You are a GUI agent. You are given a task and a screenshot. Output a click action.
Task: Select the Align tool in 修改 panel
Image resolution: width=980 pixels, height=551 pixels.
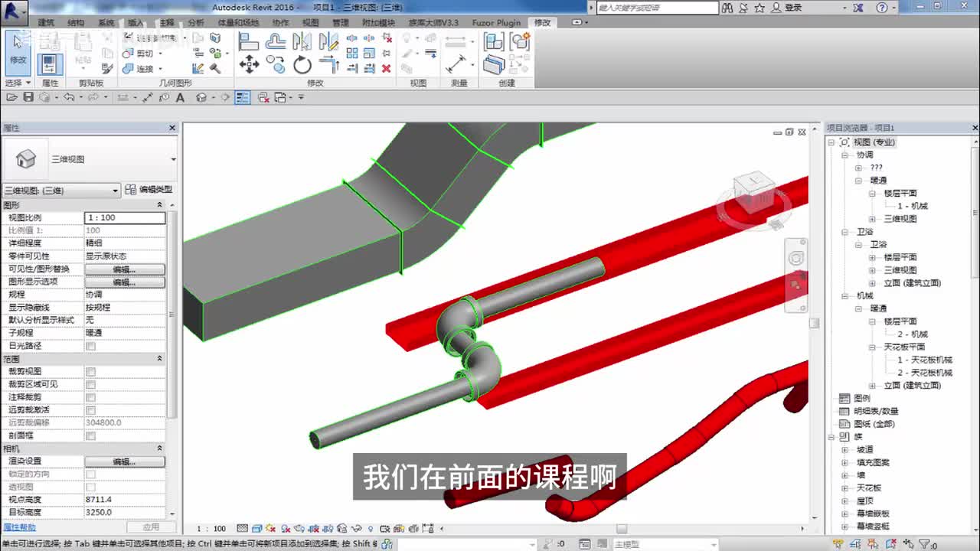[x=248, y=41]
